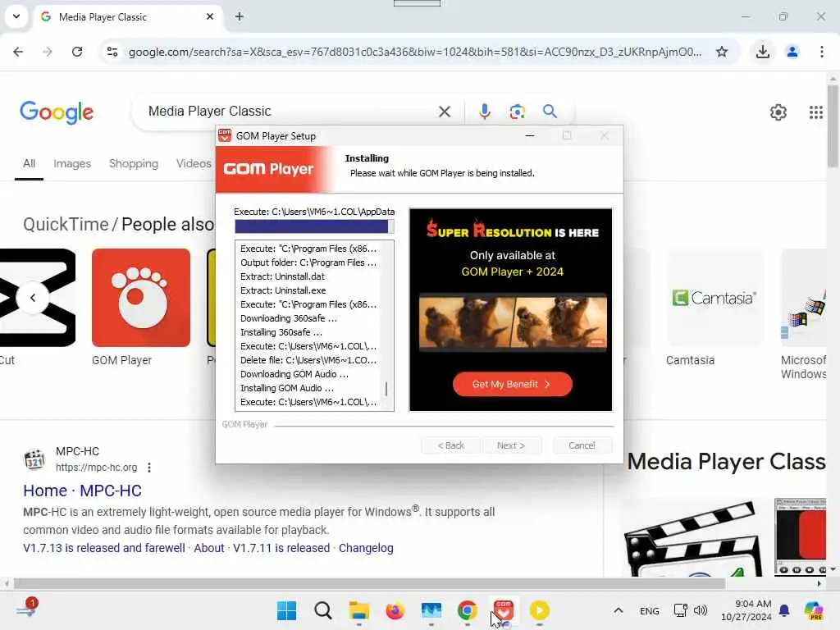Open the clock showing 9:04 AM

(x=746, y=610)
